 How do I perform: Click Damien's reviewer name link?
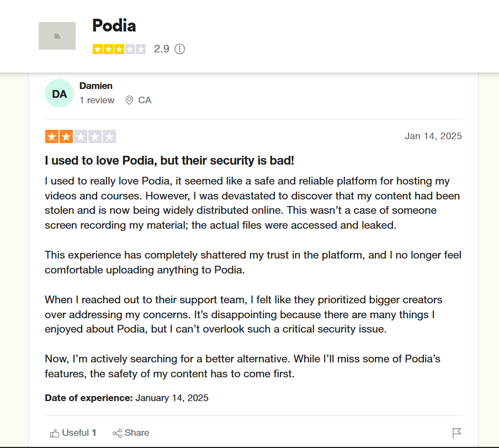click(95, 86)
